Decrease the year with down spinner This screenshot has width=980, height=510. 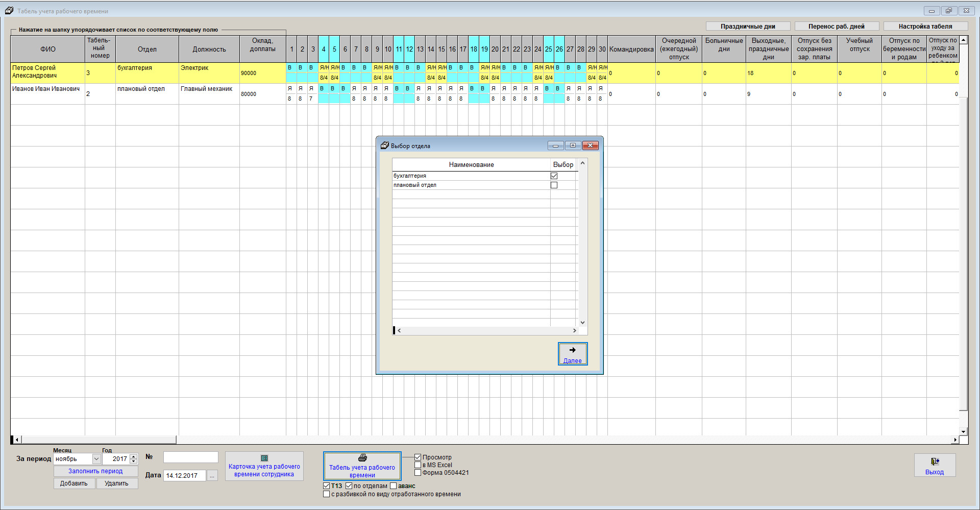(x=134, y=462)
